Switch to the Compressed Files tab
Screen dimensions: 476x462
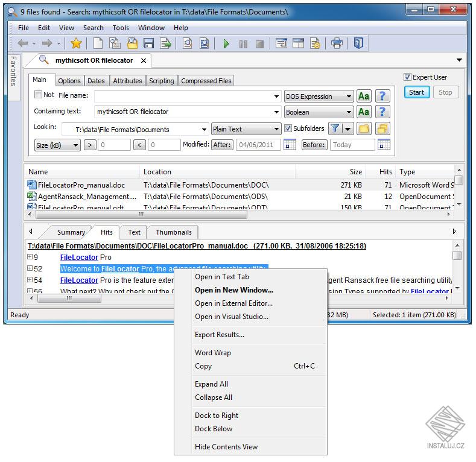click(x=206, y=81)
